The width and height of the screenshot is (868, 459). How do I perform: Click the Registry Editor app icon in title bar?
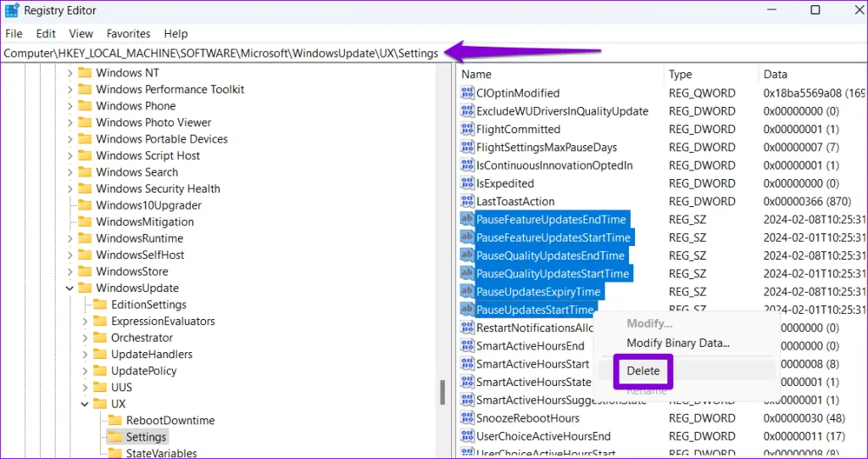(11, 11)
